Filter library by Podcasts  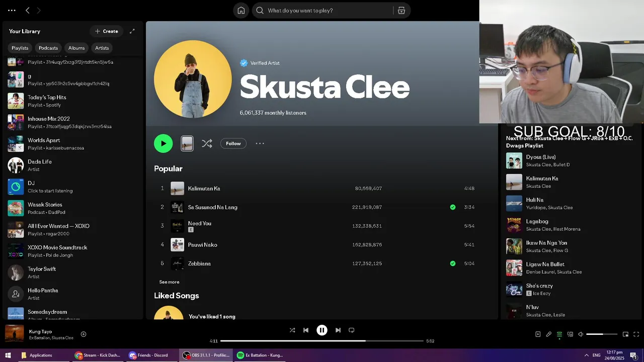(48, 48)
